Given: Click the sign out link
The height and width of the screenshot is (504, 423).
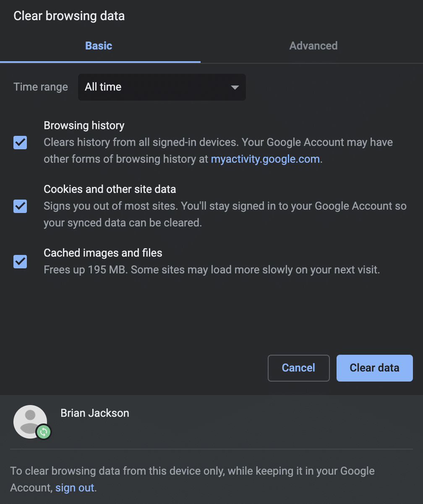Looking at the screenshot, I should coord(75,488).
